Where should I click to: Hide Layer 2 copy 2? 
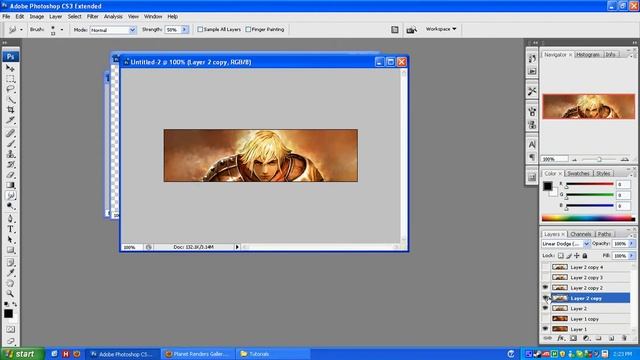545,287
